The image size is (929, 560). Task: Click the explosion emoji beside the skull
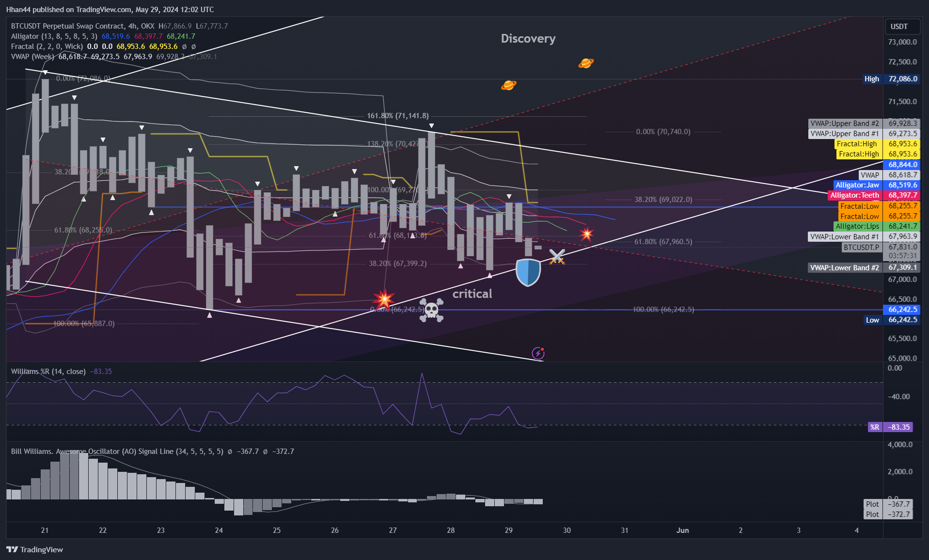click(384, 299)
